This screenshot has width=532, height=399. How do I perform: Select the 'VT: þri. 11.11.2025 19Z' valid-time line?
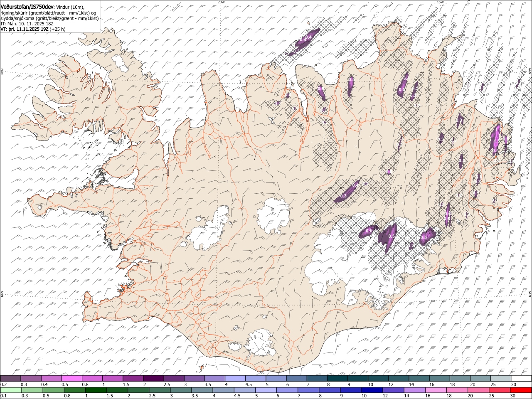[25, 30]
